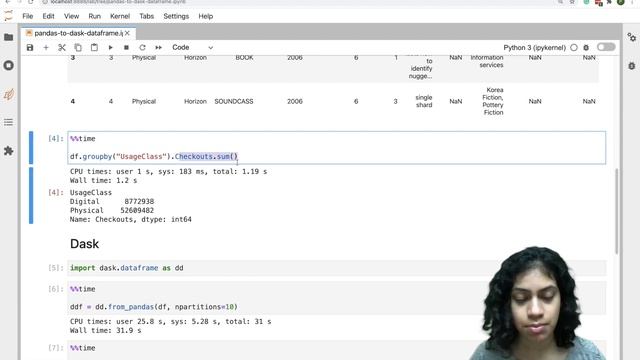The height and width of the screenshot is (360, 640).
Task: Open the Edit menu
Action: pos(48,16)
